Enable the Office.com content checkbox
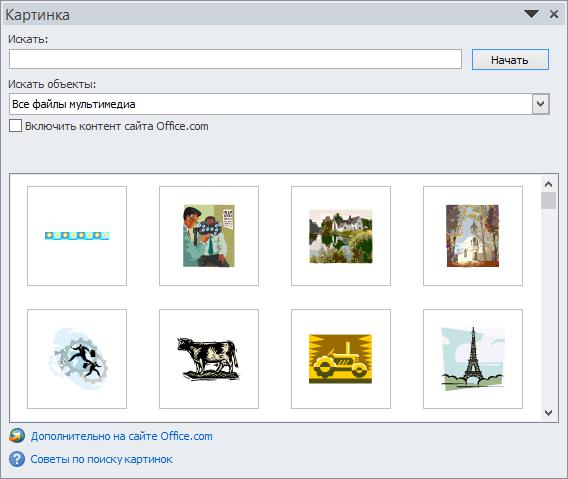Screen dimensions: 568x479 (x=15, y=126)
